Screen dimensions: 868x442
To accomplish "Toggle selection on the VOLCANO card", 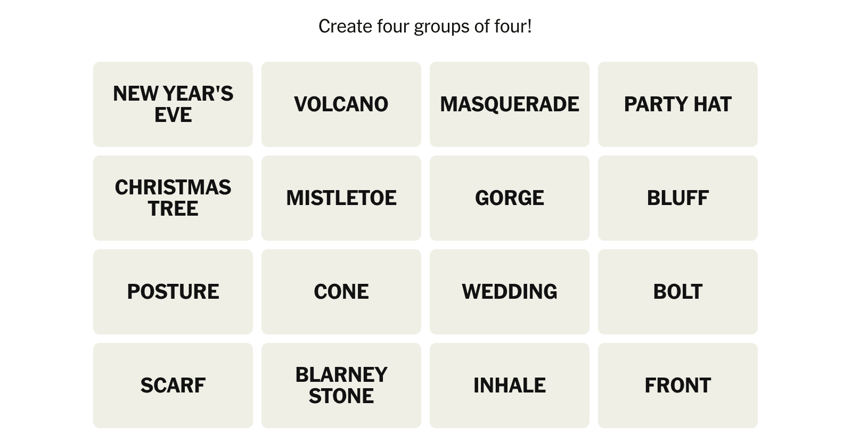I will point(341,104).
